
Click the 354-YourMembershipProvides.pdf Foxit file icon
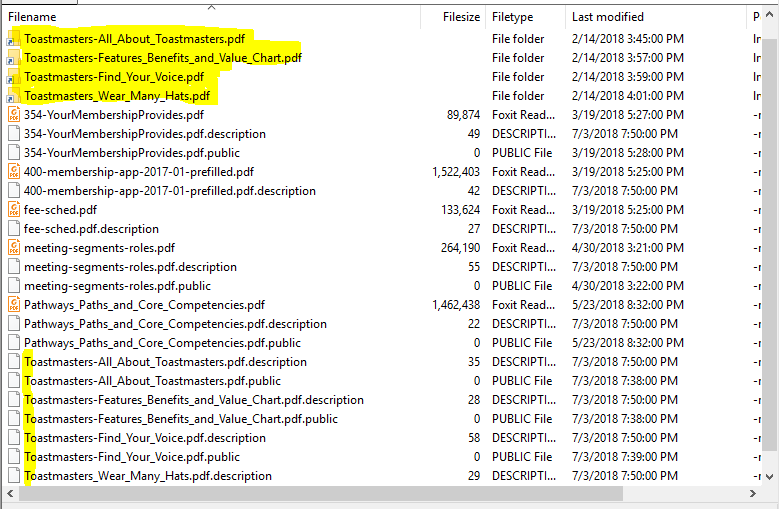(x=13, y=115)
